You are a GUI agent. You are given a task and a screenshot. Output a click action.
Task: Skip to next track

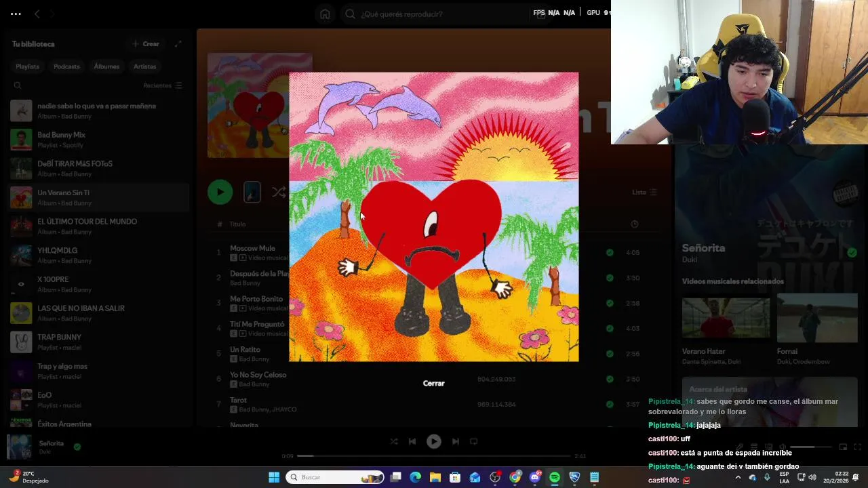pyautogui.click(x=456, y=441)
